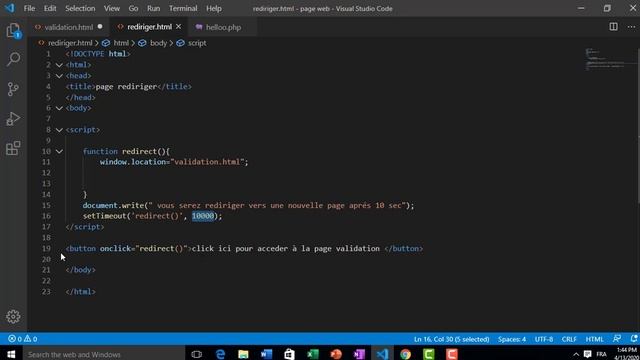Image resolution: width=640 pixels, height=360 pixels.
Task: Click the code minimap preview
Action: (610, 59)
